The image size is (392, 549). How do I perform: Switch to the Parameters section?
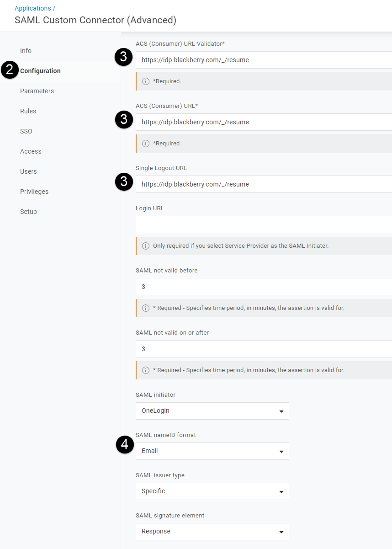tap(37, 91)
